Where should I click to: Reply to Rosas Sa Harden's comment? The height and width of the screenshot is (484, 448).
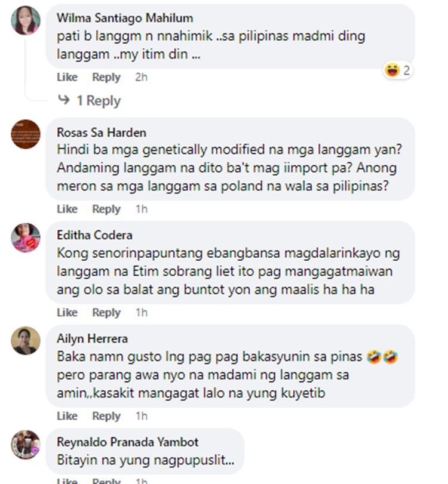(106, 209)
